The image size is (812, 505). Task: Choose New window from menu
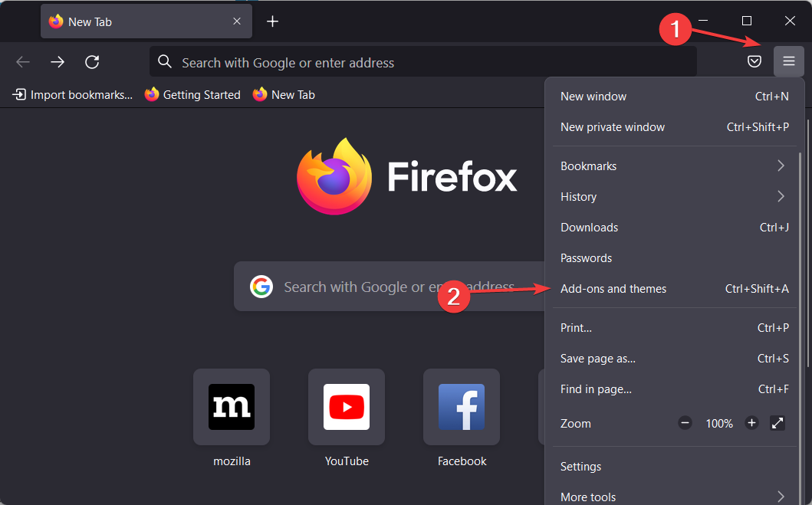point(674,97)
